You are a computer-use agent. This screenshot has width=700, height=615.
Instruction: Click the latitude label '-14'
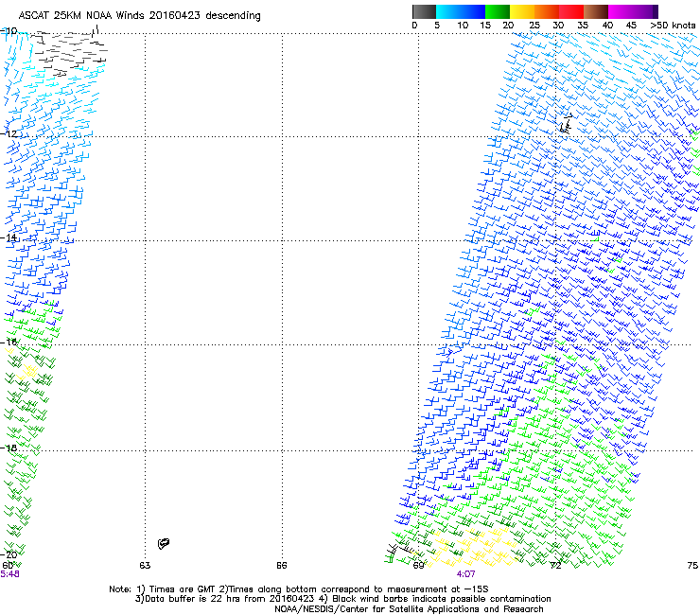[x=9, y=237]
